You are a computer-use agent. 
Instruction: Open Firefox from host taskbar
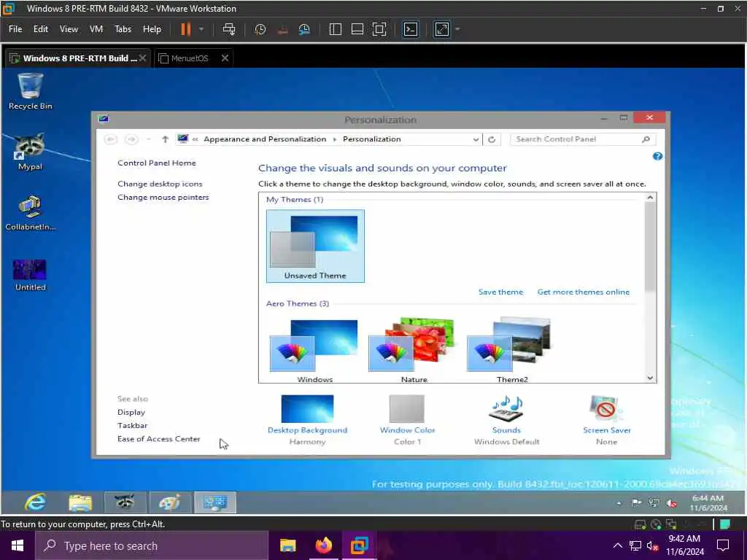323,545
